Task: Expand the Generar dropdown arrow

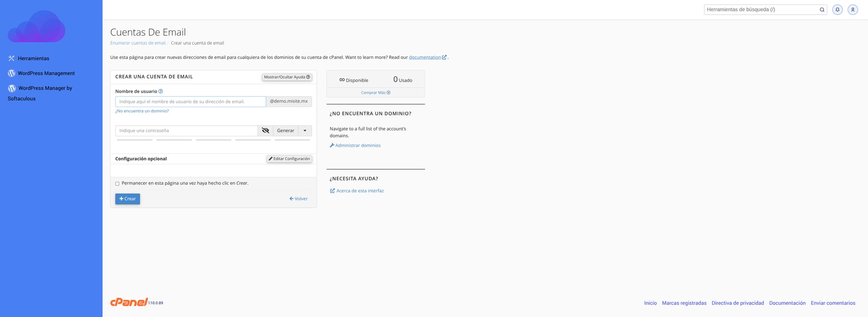Action: (305, 131)
